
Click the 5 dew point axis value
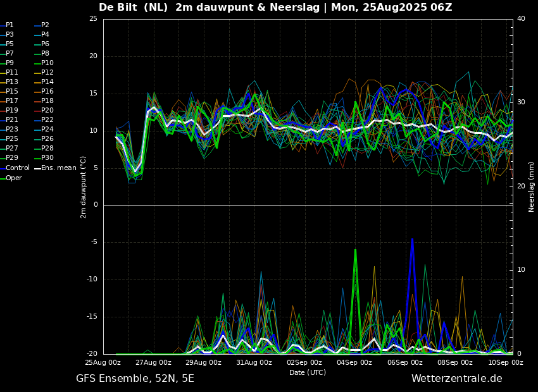tap(96, 168)
